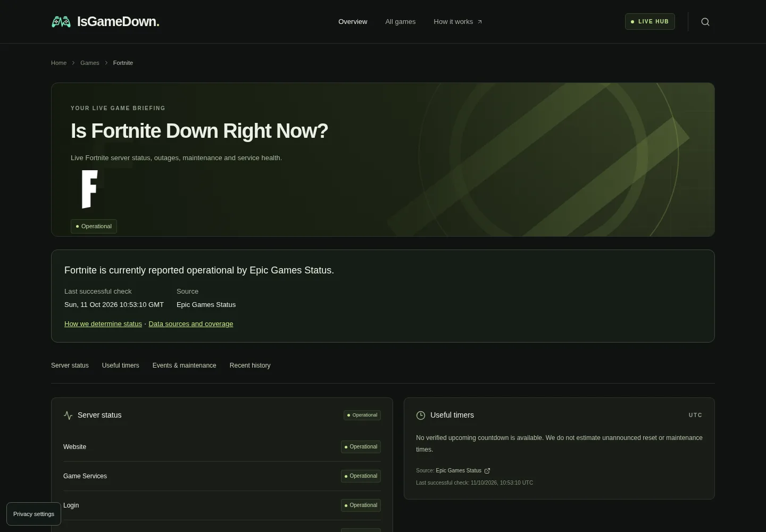Click the Useful timers clock icon
This screenshot has width=766, height=532.
[x=421, y=415]
